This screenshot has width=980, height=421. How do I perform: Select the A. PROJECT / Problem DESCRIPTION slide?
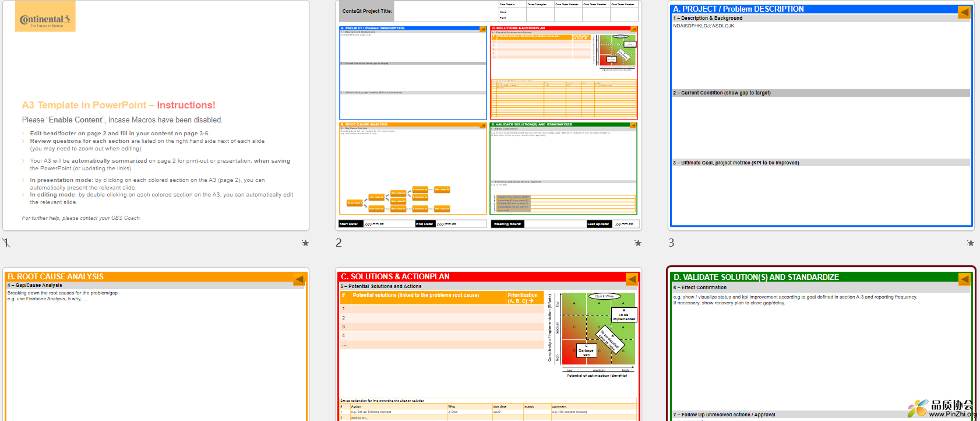tap(821, 115)
